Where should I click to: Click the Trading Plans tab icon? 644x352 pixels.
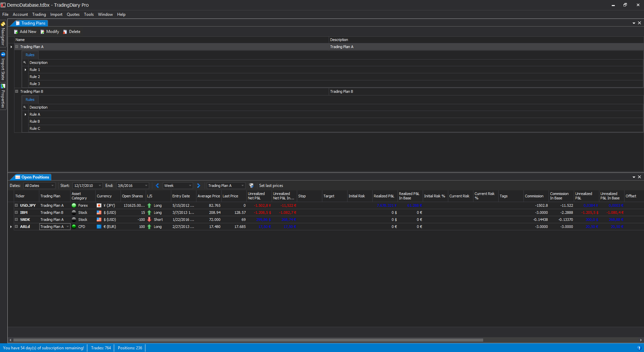tap(18, 23)
